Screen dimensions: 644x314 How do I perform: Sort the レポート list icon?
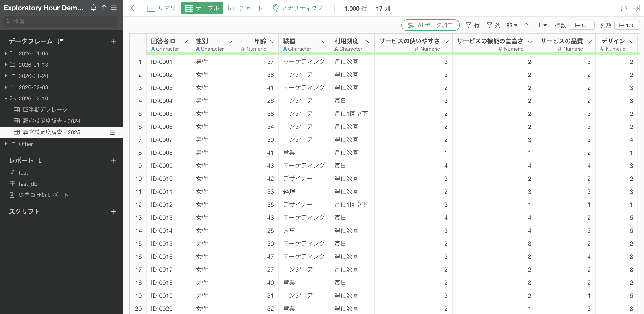click(41, 160)
